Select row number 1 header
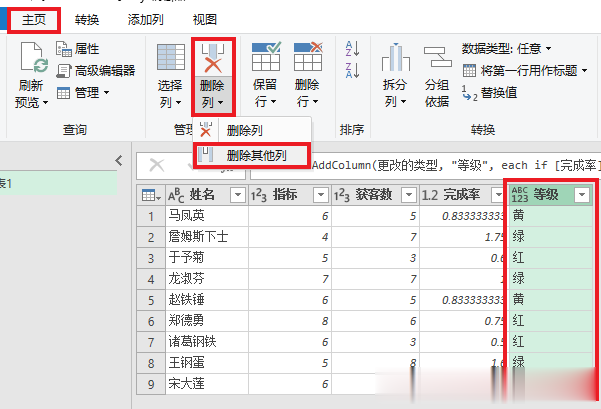This screenshot has width=601, height=409. [151, 216]
